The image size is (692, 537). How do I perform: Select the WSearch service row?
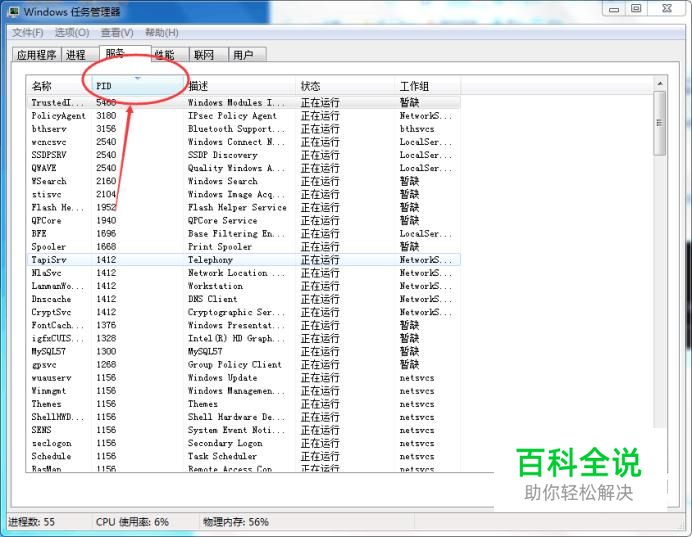click(x=244, y=181)
